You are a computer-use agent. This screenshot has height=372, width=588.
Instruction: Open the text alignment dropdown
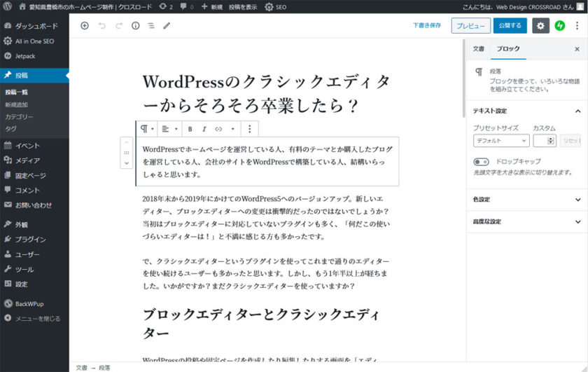click(169, 129)
